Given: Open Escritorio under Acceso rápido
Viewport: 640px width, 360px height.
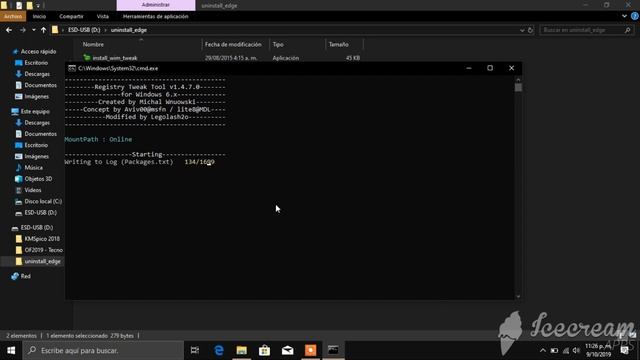Looking at the screenshot, I should click(x=36, y=63).
